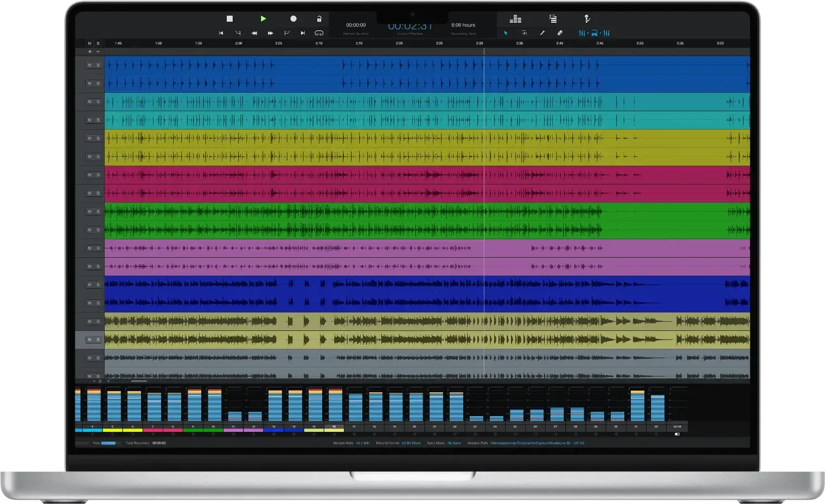The width and height of the screenshot is (825, 504).
Task: Arm channel 13 record circle
Action: coord(274,434)
